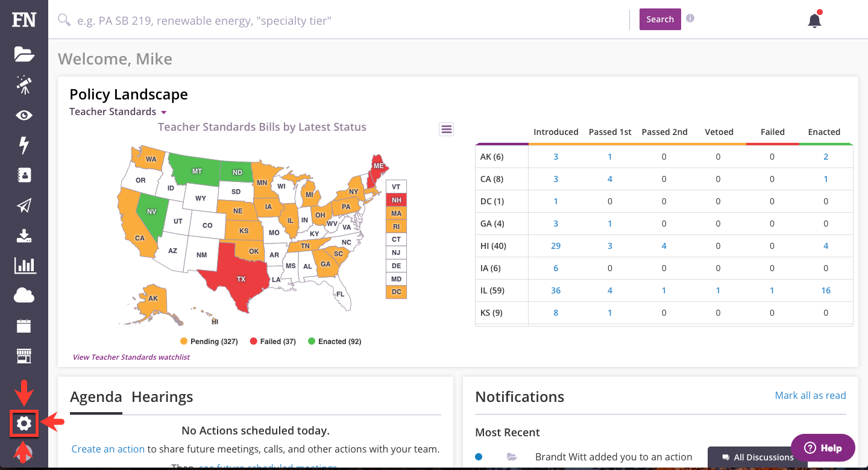Open the calendar icon in sidebar
This screenshot has height=470, width=868.
pos(24,326)
